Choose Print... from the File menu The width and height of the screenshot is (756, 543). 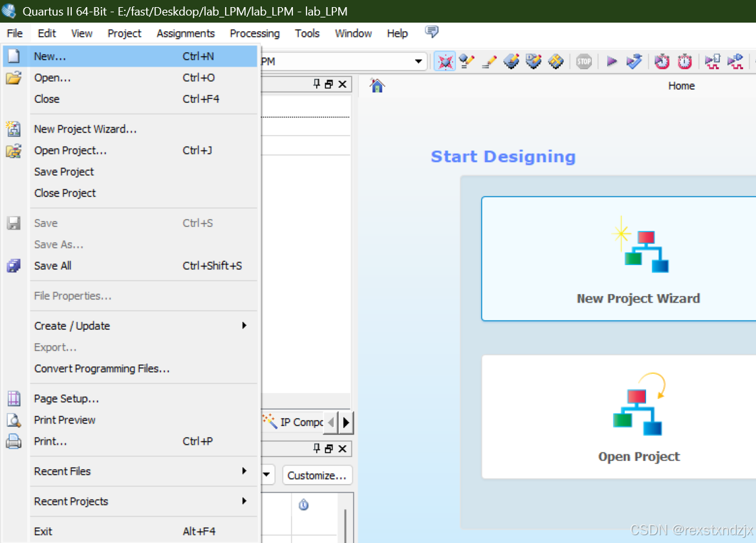coord(130,441)
